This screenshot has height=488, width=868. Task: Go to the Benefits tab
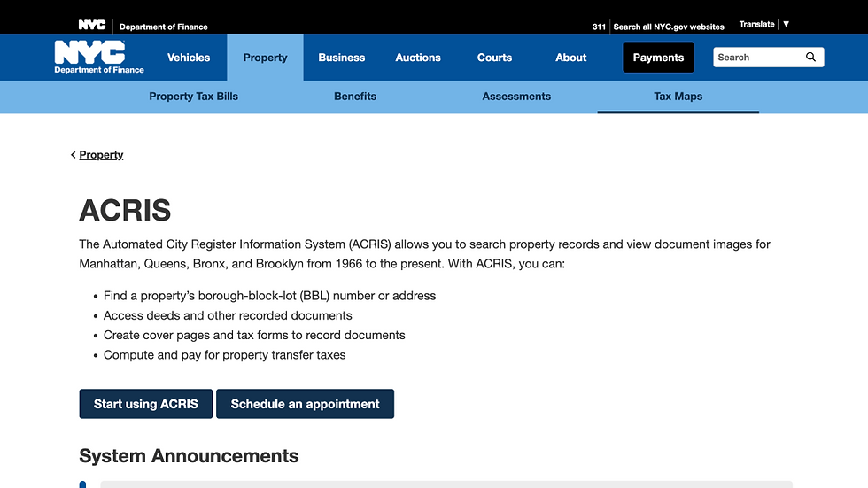(355, 97)
